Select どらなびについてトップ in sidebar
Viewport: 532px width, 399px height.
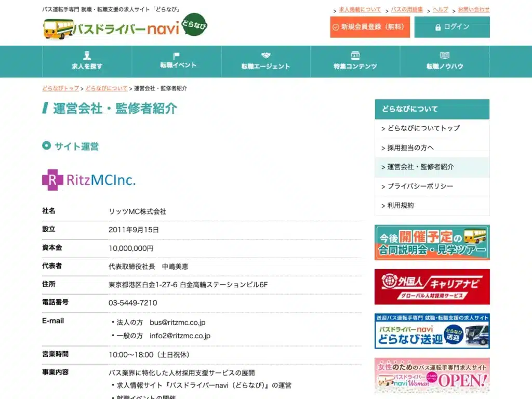click(432, 128)
